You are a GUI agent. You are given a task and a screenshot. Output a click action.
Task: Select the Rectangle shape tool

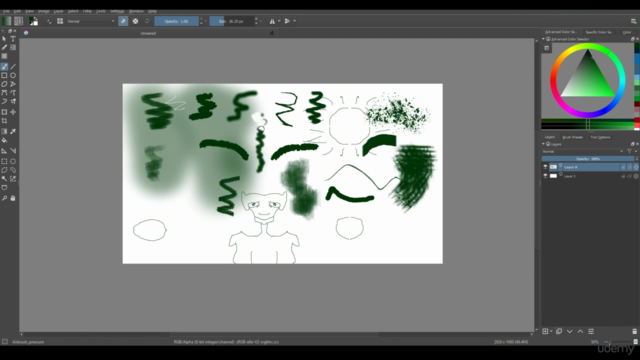[4, 75]
